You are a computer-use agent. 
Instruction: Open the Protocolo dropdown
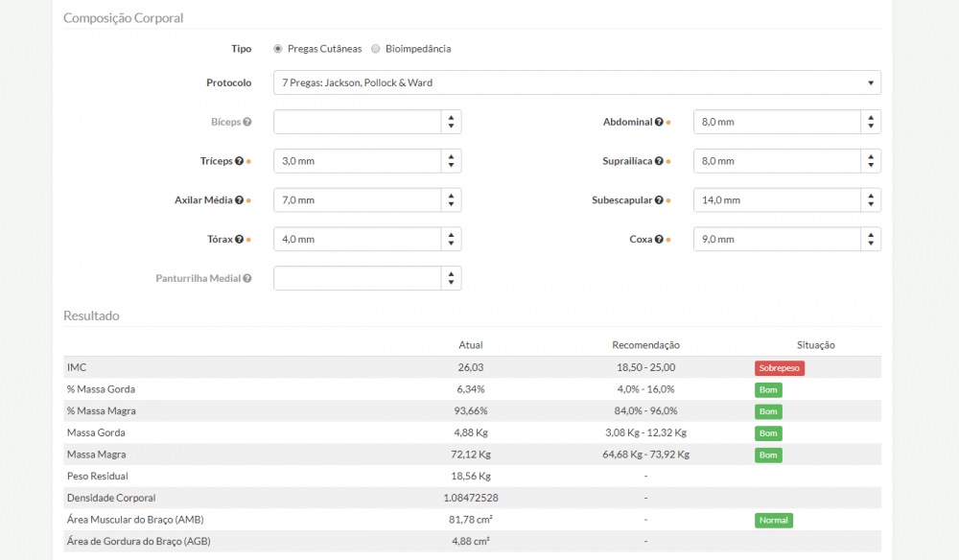coord(576,82)
